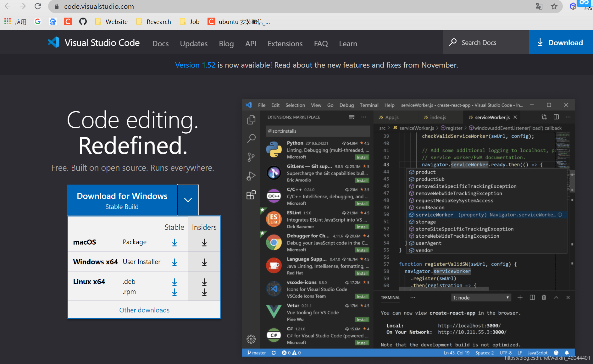Select the App.js editor tab
The image size is (593, 364).
click(x=396, y=117)
